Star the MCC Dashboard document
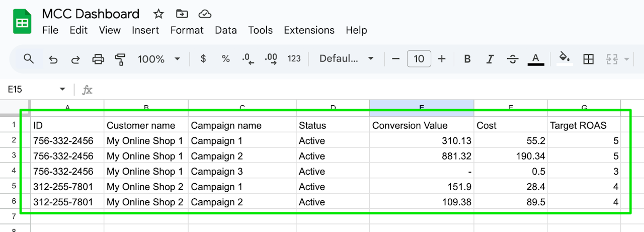The width and height of the screenshot is (644, 232). [158, 14]
